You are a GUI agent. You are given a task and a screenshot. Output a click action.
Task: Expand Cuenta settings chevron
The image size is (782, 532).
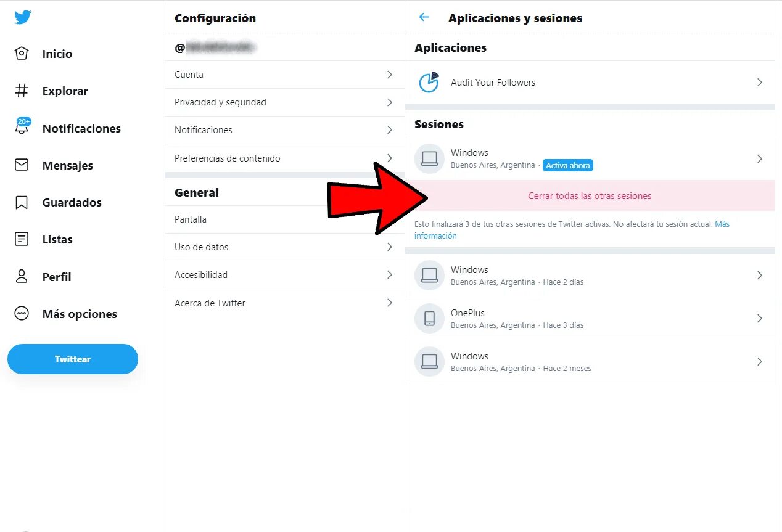(x=390, y=75)
